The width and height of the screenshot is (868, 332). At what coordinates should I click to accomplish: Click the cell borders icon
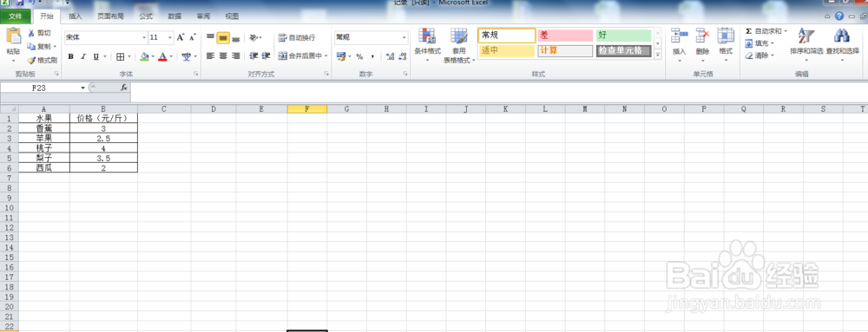click(121, 56)
